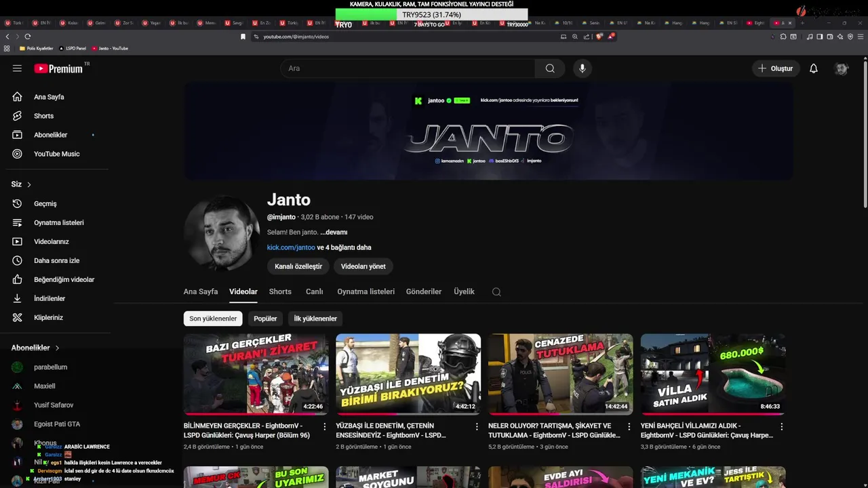868x488 pixels.
Task: Open browser extensions puzzle icon
Action: coord(783,37)
